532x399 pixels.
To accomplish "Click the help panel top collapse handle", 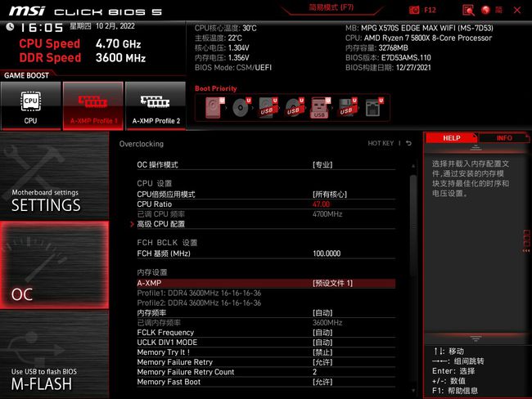I will point(476,147).
